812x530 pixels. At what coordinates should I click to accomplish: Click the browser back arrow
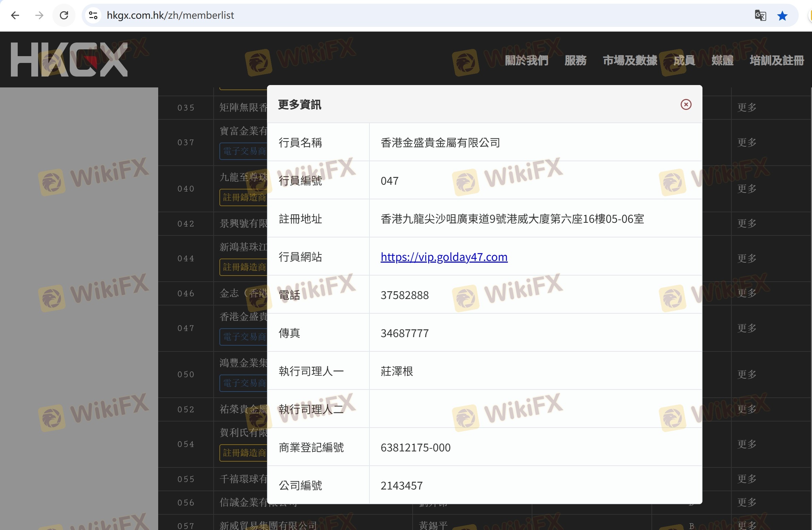pos(15,15)
